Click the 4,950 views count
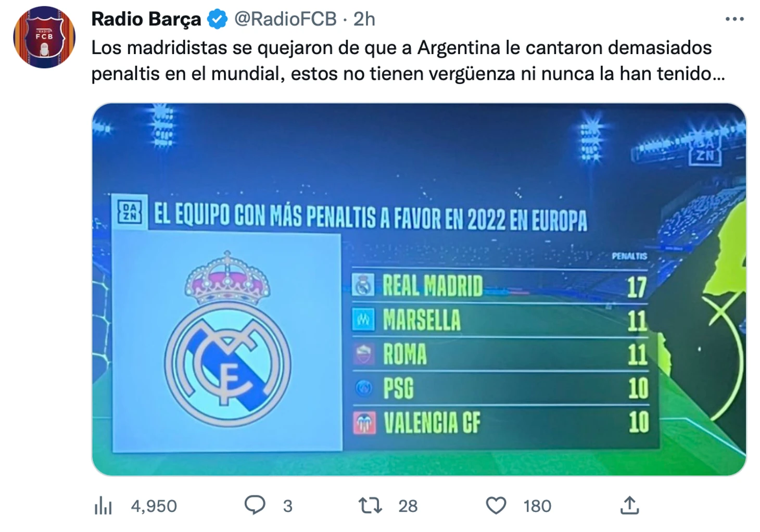This screenshot has width=760, height=532. pos(154,506)
